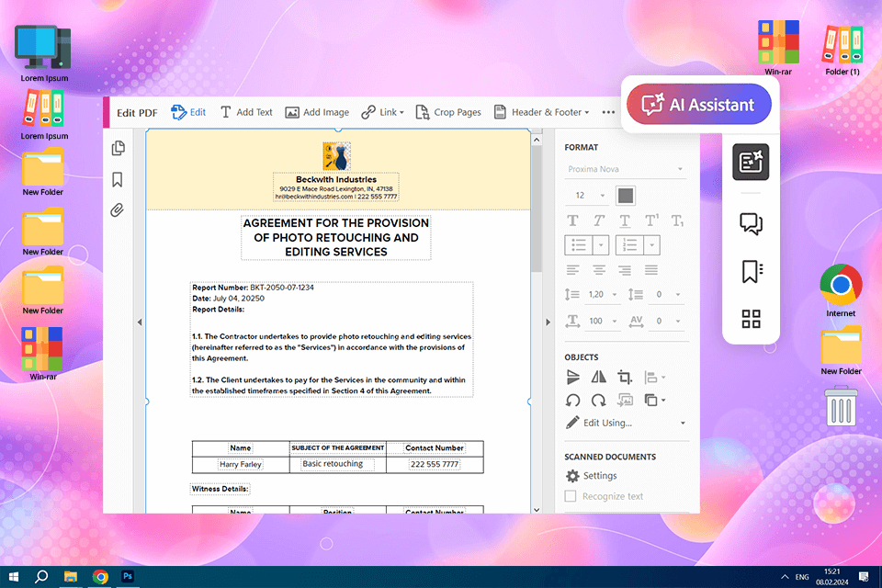Open AI generative summary sidebar icon

(x=751, y=162)
